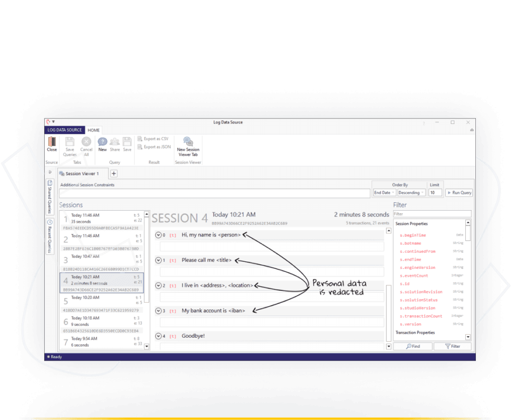Open the Descending sort order dropdown
Image resolution: width=514 pixels, height=420 pixels.
pos(411,192)
